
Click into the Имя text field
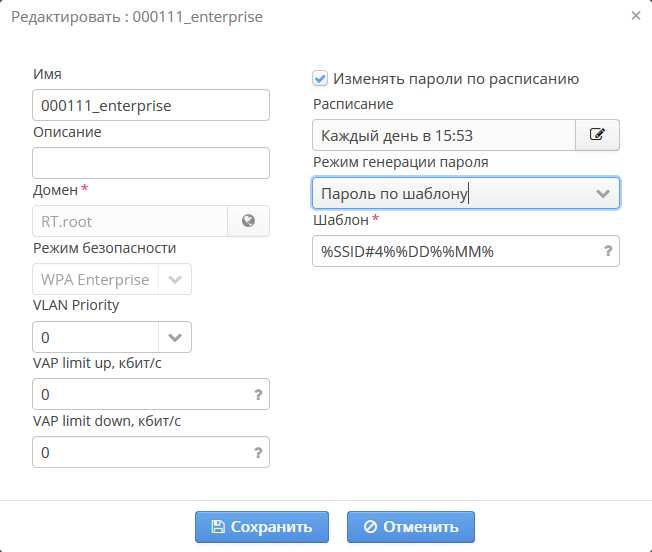(151, 105)
